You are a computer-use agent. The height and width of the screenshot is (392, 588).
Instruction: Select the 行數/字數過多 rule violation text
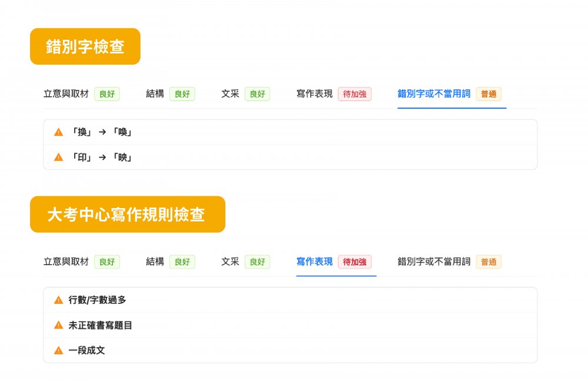pyautogui.click(x=97, y=300)
